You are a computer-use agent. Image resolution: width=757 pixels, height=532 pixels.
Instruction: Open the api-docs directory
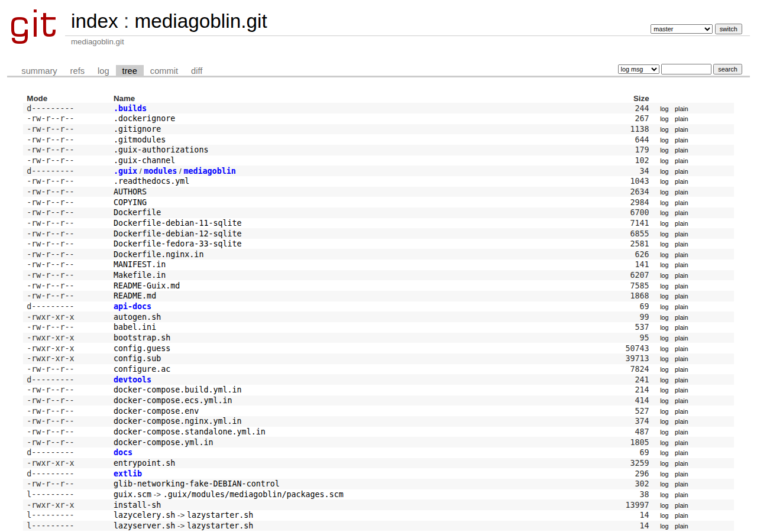click(132, 306)
